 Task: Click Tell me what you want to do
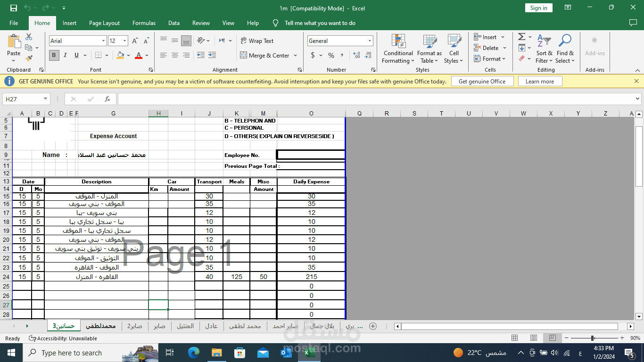click(x=320, y=23)
